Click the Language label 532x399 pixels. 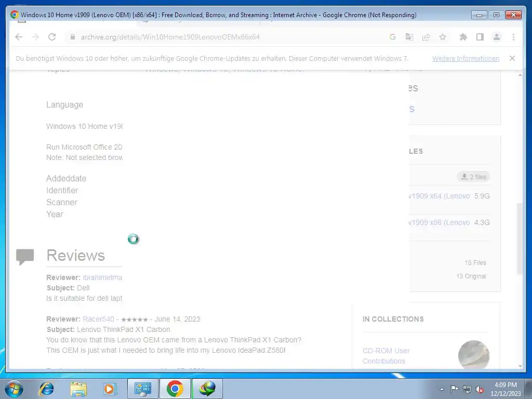tap(64, 105)
